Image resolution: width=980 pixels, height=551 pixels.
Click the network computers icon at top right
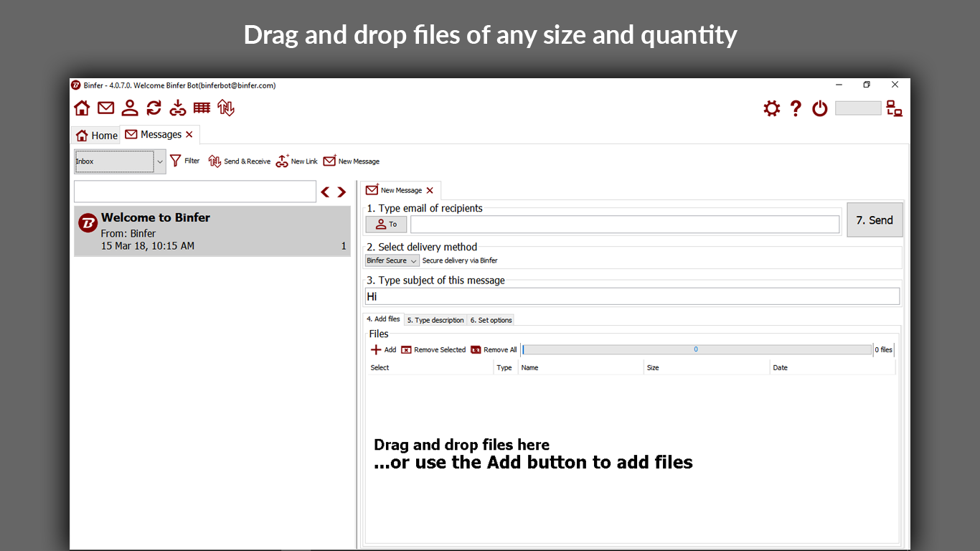pyautogui.click(x=894, y=108)
